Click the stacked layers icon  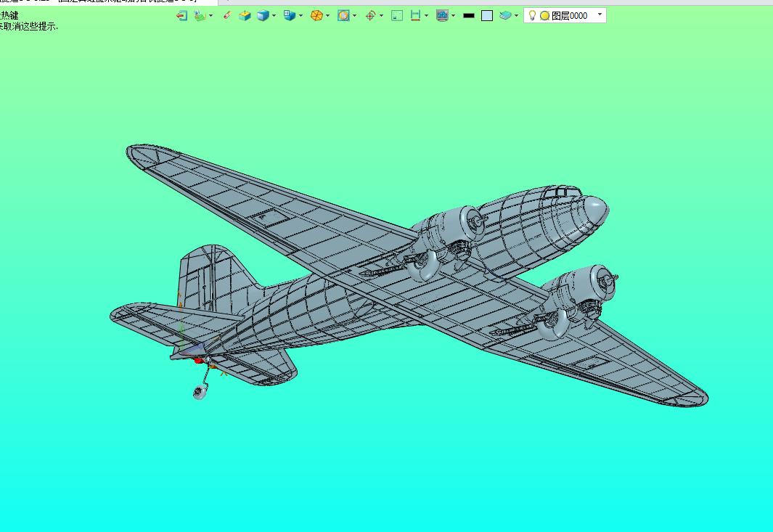point(505,16)
